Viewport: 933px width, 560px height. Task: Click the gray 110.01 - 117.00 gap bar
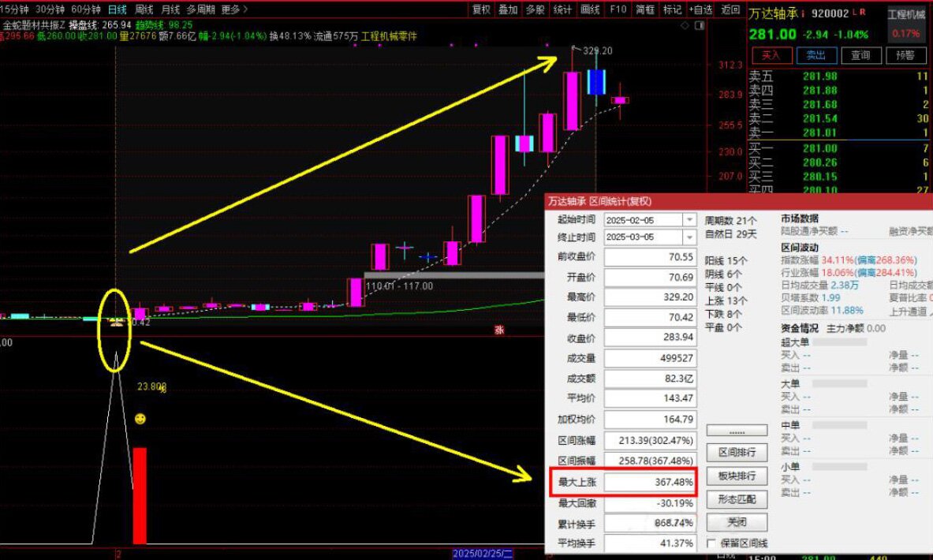coord(453,275)
